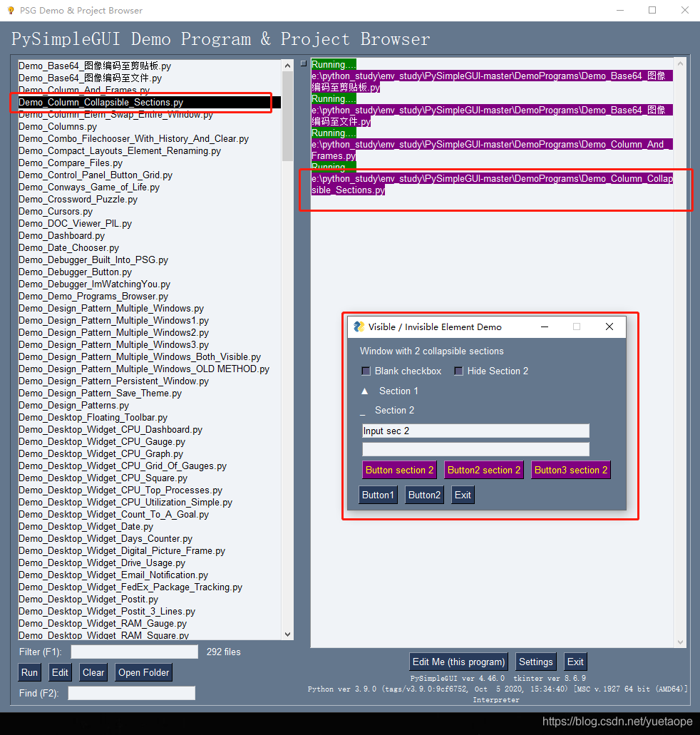Viewport: 700px width, 735px height.
Task: Select Demo_Desktop_Widget_CPU_Gauge.py
Action: click(x=150, y=442)
